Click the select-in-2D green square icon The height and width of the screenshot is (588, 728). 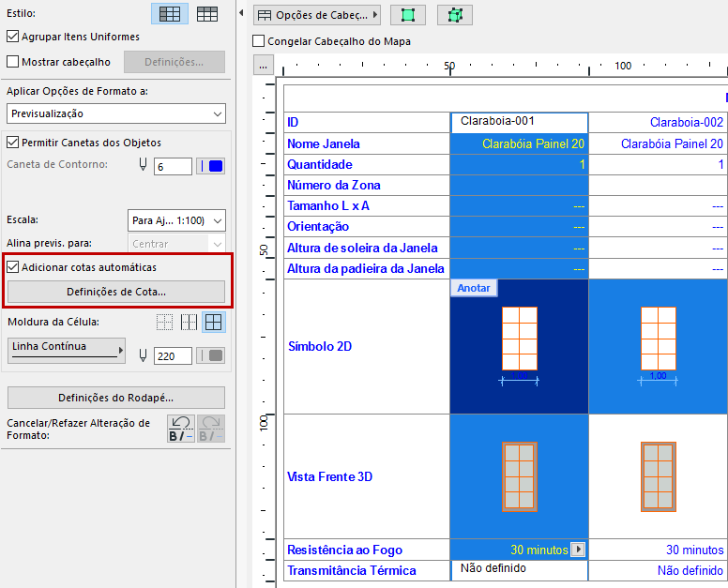click(x=408, y=15)
